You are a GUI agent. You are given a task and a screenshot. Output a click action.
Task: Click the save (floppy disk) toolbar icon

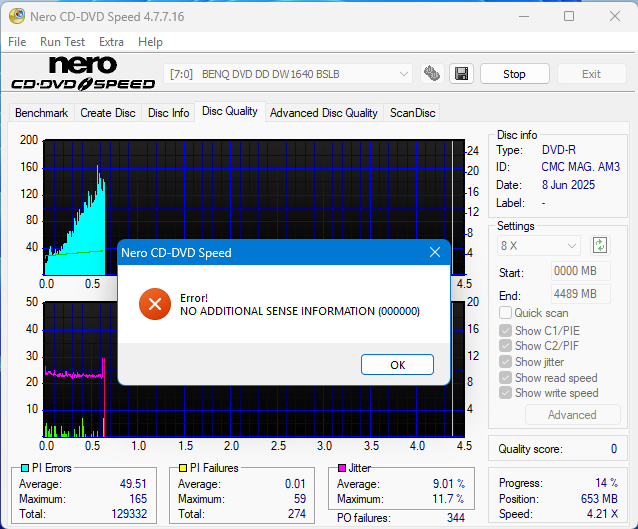461,74
